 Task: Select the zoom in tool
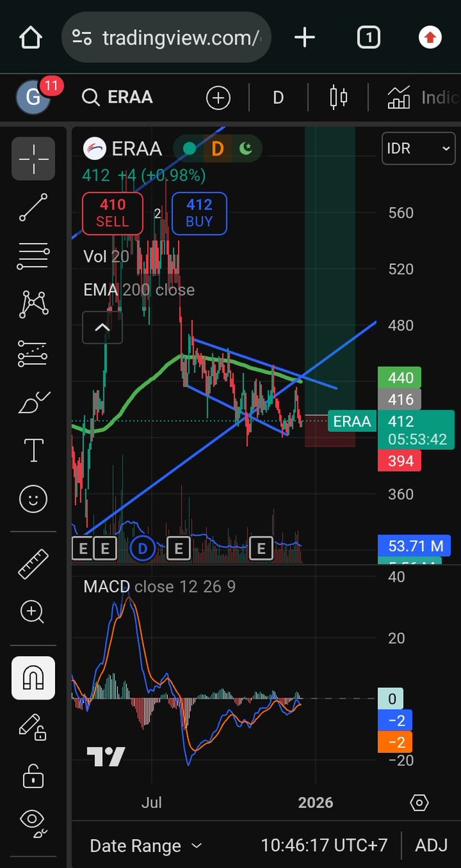(x=33, y=613)
